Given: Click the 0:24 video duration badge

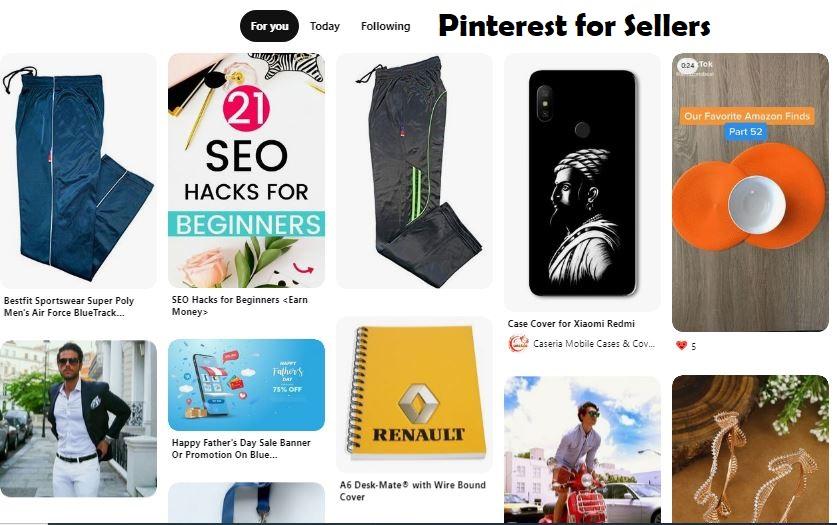Looking at the screenshot, I should pos(688,66).
